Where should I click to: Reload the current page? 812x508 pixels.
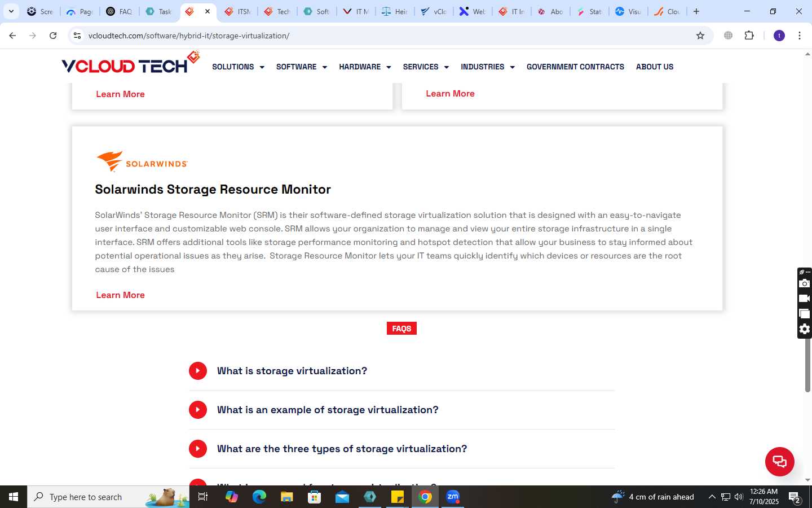(53, 36)
